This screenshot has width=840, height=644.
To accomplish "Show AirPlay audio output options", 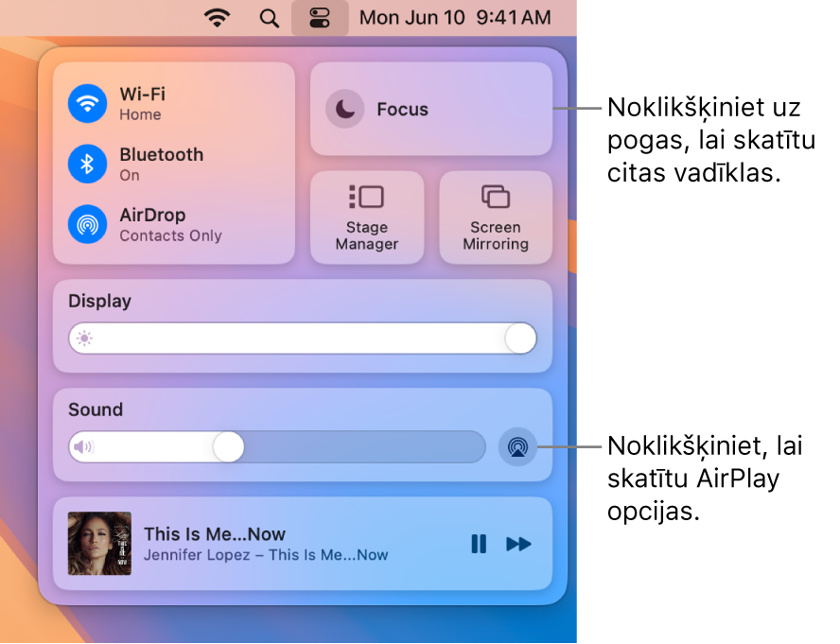I will click(x=517, y=447).
